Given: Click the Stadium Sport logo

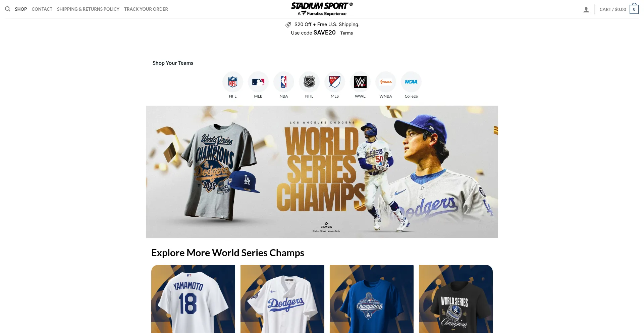Looking at the screenshot, I should [x=322, y=9].
